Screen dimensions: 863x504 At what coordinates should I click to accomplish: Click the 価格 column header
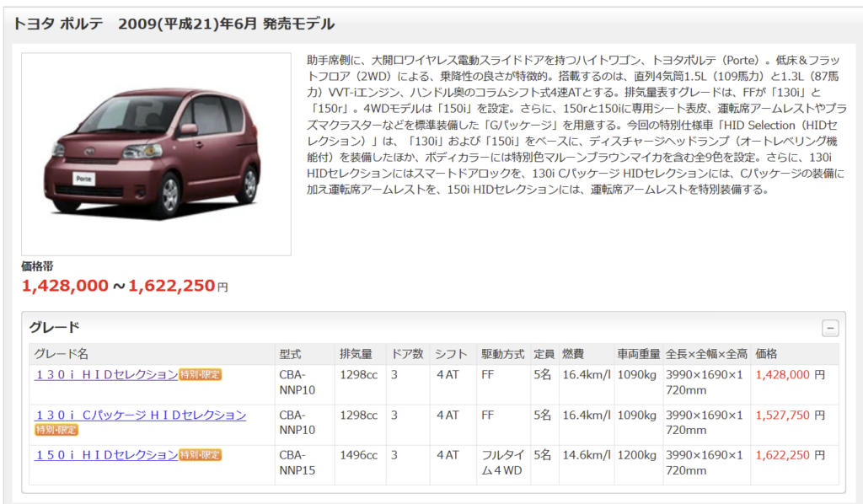767,354
